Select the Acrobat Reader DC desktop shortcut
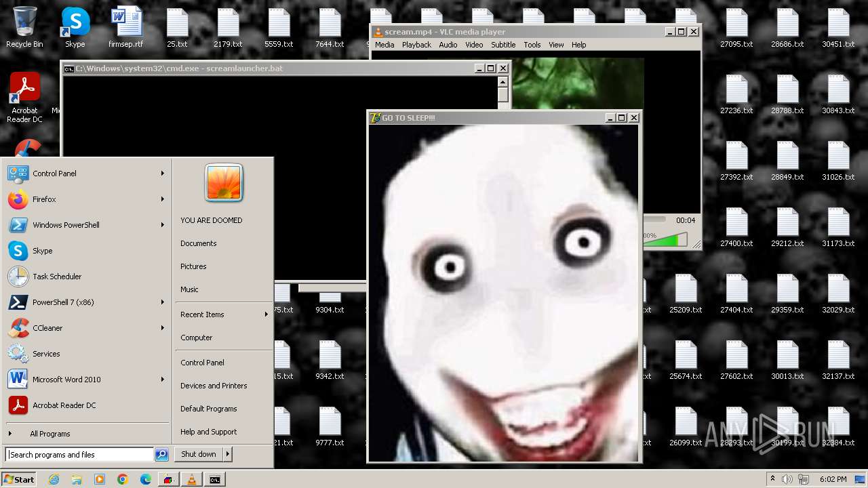The image size is (868, 488). point(24,98)
